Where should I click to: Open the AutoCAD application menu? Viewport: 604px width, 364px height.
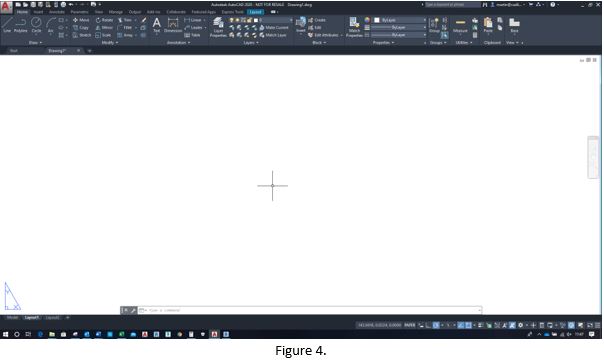click(x=6, y=6)
